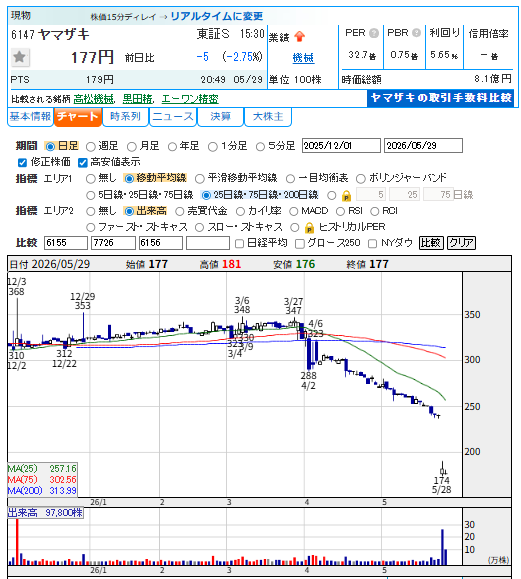Select 無し for indicator area 1

pos(90,179)
